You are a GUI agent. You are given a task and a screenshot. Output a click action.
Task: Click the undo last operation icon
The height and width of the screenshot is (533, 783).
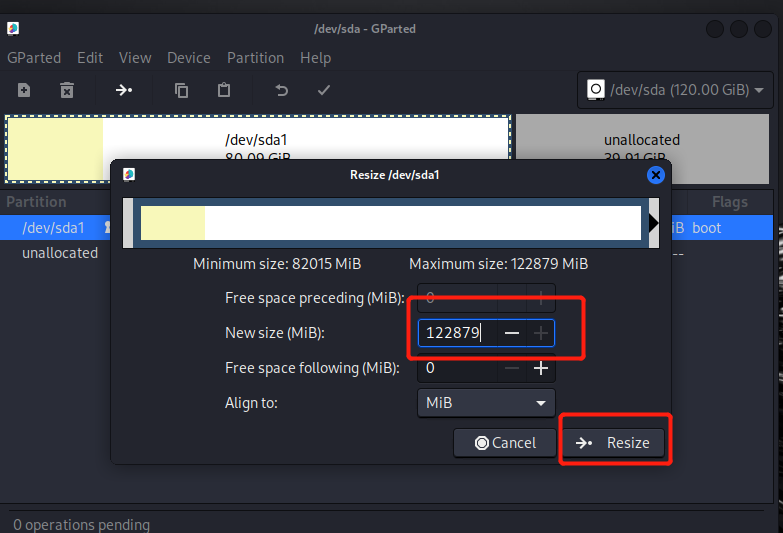tap(282, 90)
